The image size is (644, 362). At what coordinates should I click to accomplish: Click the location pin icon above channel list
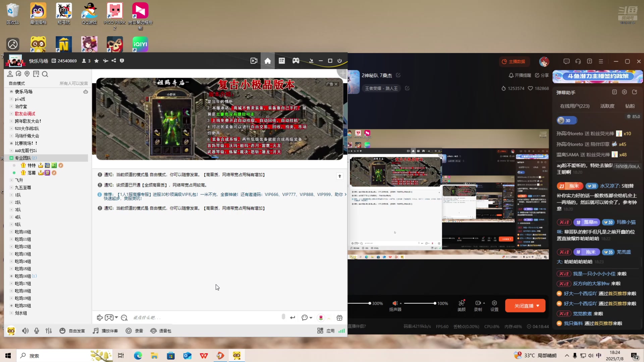pos(27,74)
